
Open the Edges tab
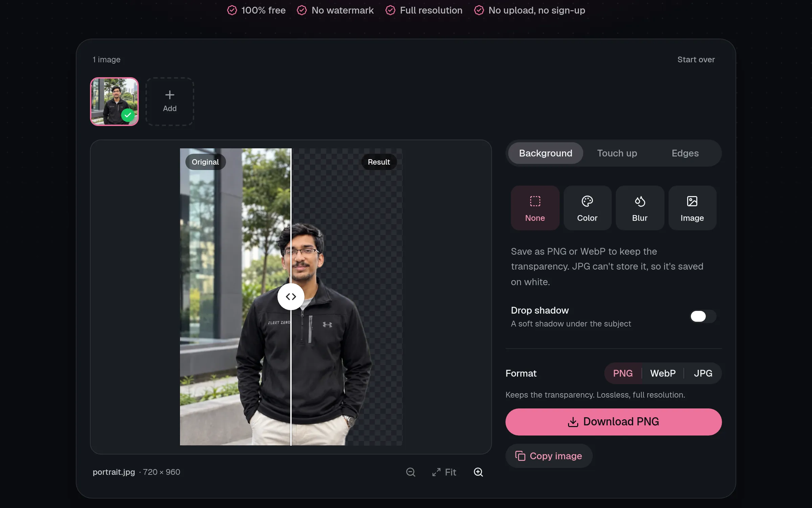685,153
